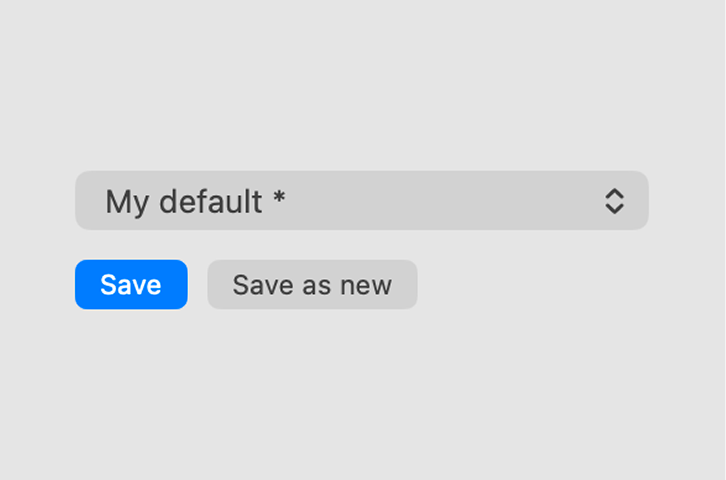The height and width of the screenshot is (480, 726).
Task: Select the 'My default *' label text
Action: pos(196,201)
